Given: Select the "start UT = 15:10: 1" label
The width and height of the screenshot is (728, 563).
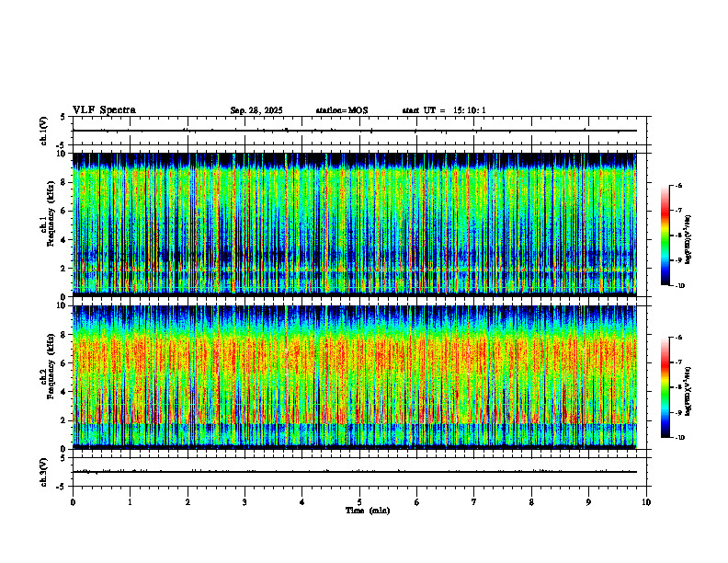Looking at the screenshot, I should click(x=444, y=110).
